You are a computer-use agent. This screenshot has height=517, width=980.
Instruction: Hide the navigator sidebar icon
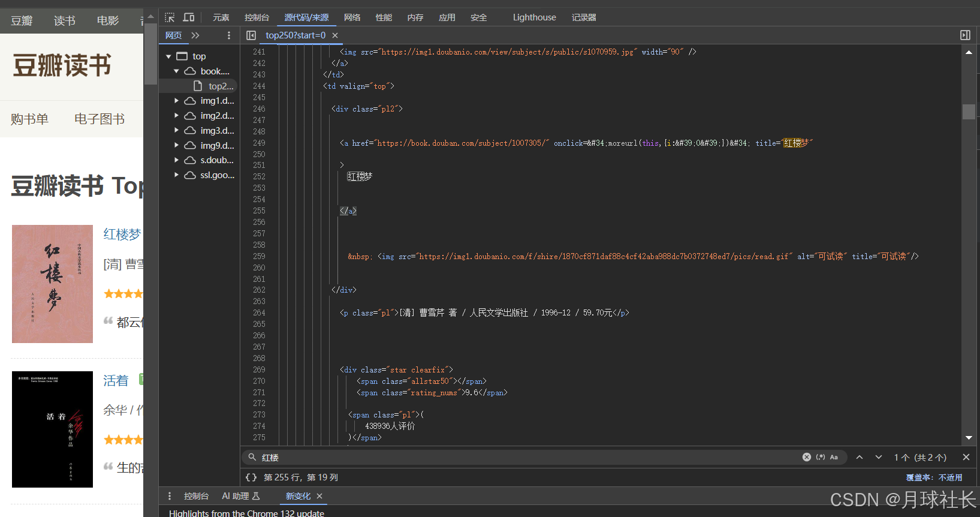[251, 35]
